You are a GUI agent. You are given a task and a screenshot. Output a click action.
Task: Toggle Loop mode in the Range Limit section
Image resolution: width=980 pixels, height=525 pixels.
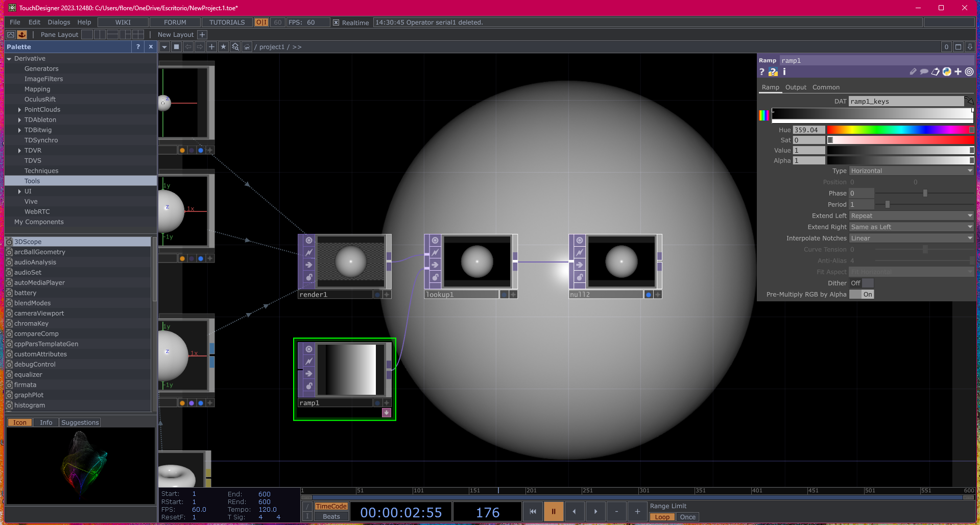point(662,517)
